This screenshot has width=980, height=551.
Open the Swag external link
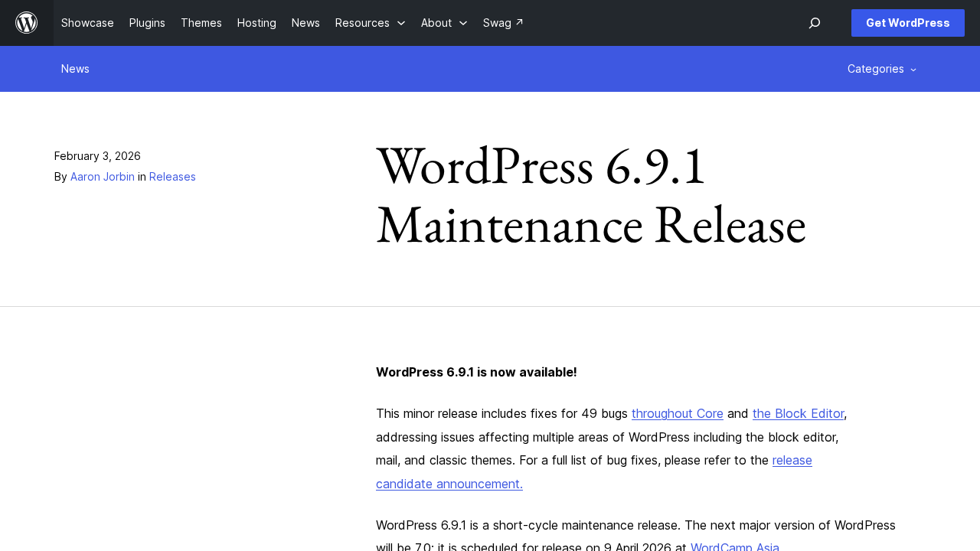[x=503, y=23]
